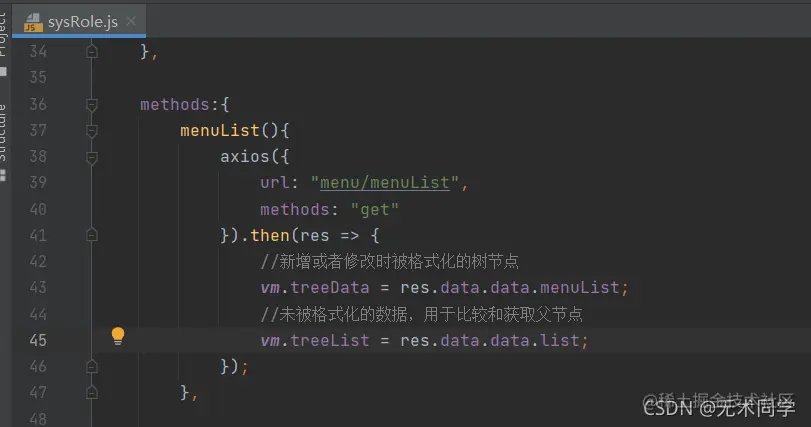This screenshot has height=427, width=811.
Task: Open the lightbulb quick-fix on line 45
Action: (118, 336)
